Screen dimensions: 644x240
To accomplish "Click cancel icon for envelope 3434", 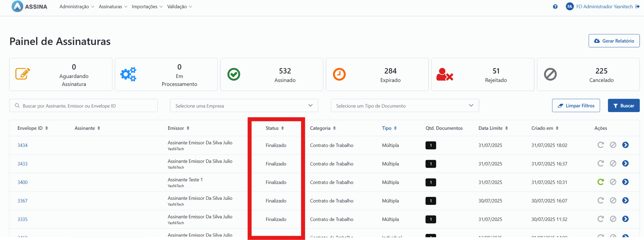I will 613,145.
